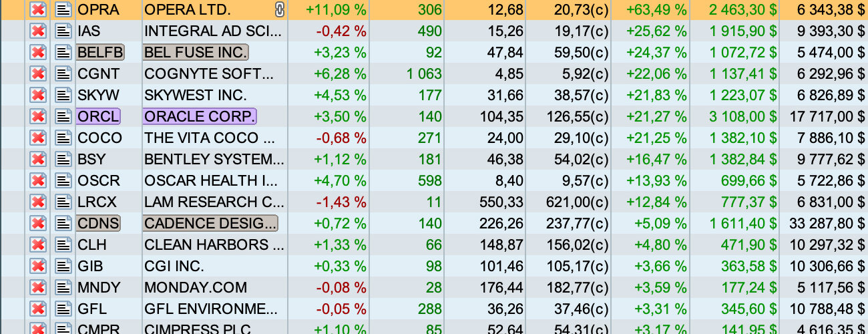The height and width of the screenshot is (334, 868).
Task: Click SKYWEST INC. company name
Action: click(196, 96)
